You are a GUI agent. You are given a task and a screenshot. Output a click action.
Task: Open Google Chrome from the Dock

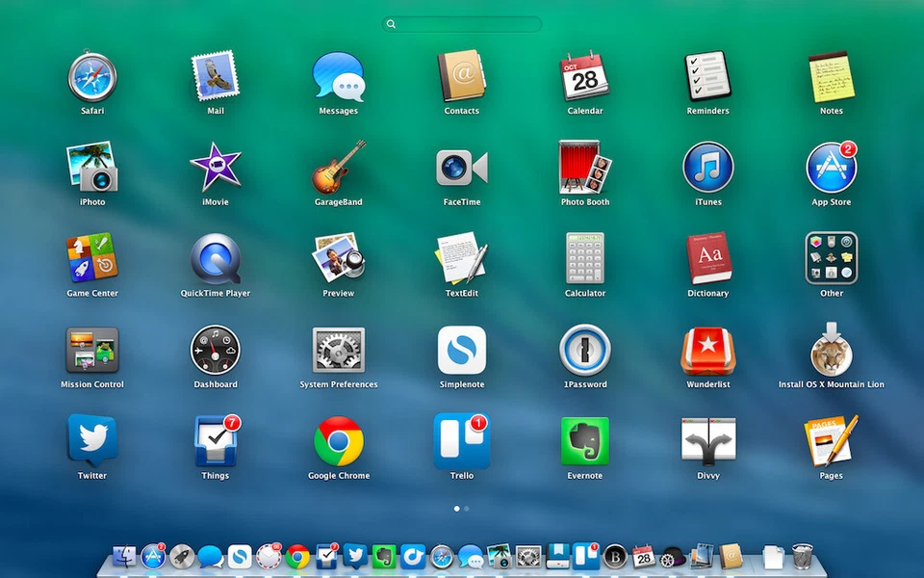click(296, 557)
